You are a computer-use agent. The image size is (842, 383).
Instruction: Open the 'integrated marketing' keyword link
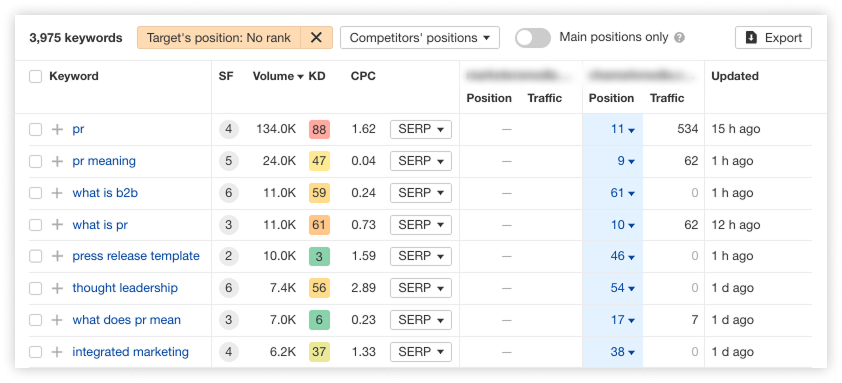point(130,352)
